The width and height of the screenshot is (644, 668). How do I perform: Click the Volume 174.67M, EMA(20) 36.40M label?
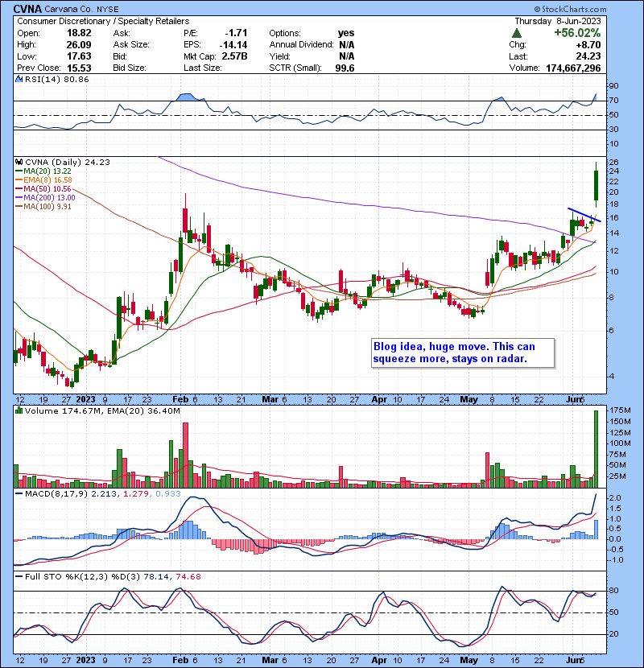(102, 410)
